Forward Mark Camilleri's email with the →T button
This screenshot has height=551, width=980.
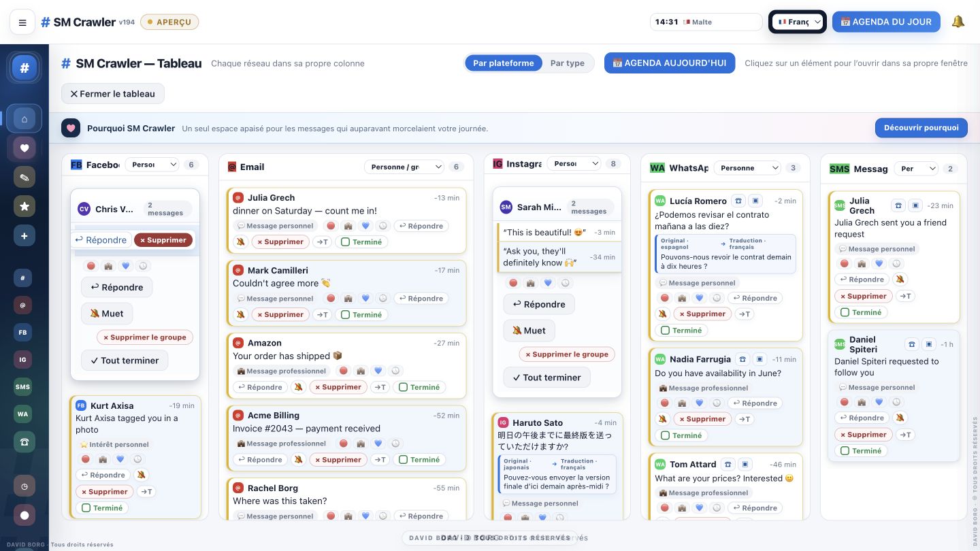322,314
